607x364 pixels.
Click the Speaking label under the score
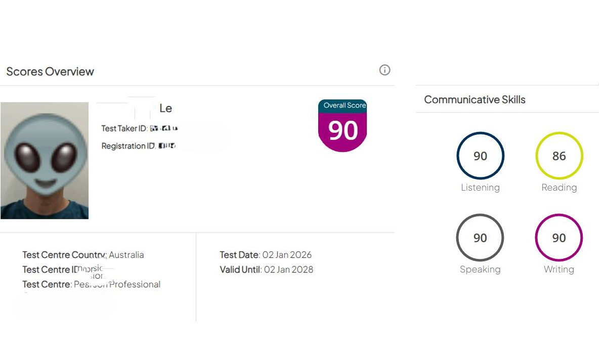(480, 269)
